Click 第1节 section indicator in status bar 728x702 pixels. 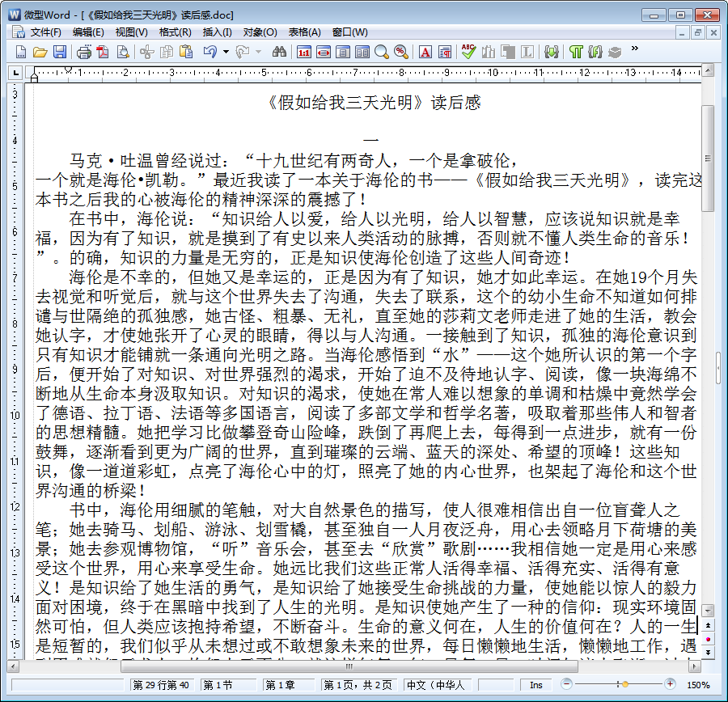click(x=228, y=685)
